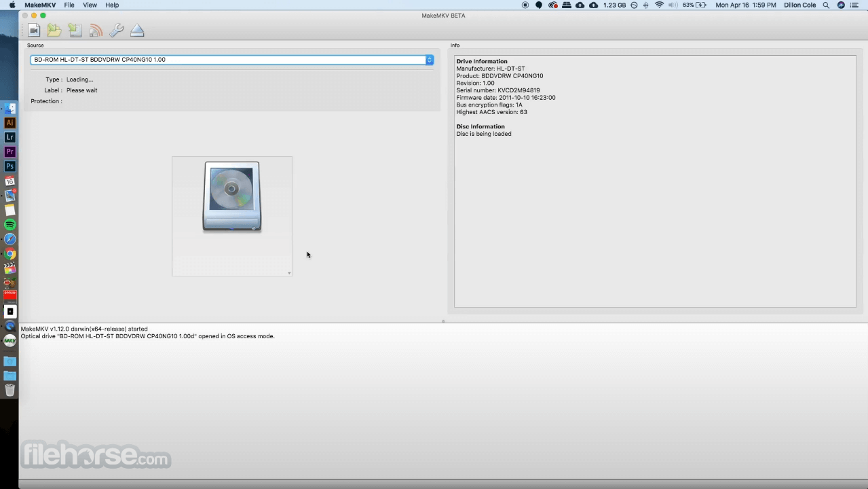
Task: Open Notes from the dock
Action: point(10,211)
